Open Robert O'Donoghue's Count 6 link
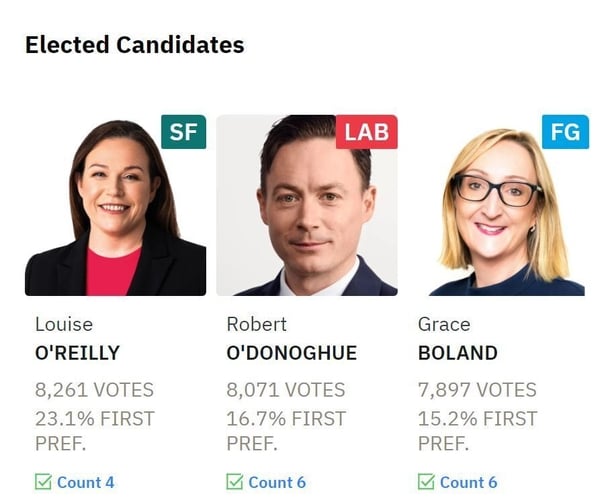 (277, 482)
